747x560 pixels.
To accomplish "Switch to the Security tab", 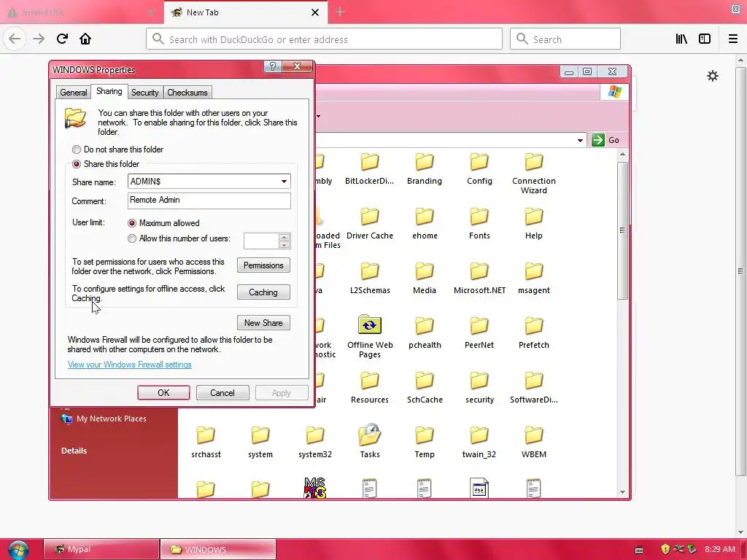I will tap(145, 93).
